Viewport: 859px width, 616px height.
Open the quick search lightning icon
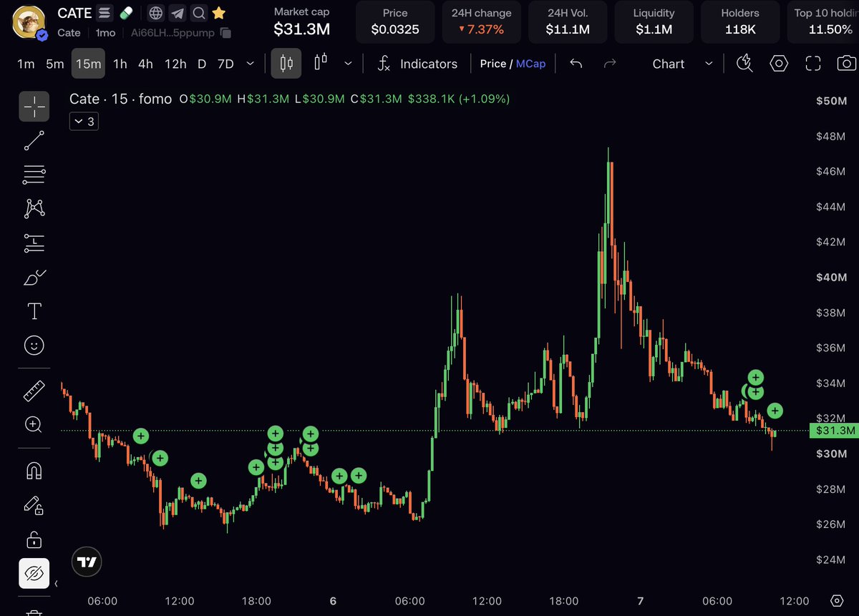tap(744, 64)
